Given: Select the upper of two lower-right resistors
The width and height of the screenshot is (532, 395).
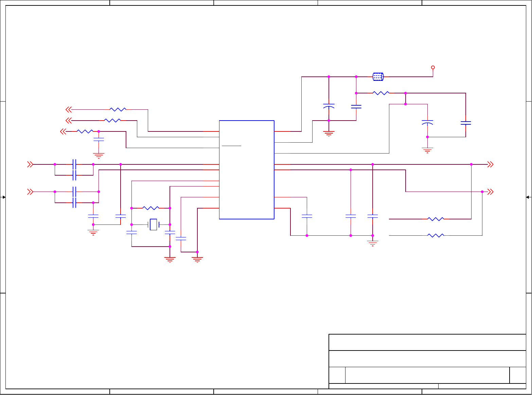Looking at the screenshot, I should click(436, 219).
